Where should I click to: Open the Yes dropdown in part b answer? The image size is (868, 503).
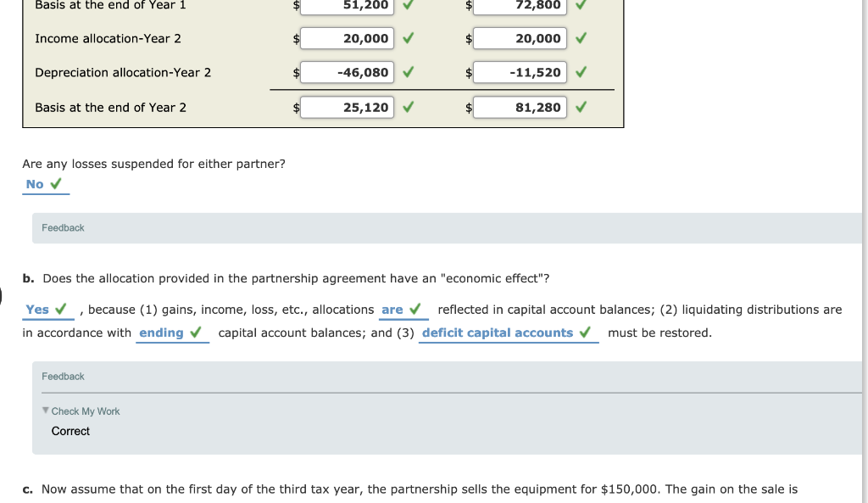pyautogui.click(x=36, y=309)
